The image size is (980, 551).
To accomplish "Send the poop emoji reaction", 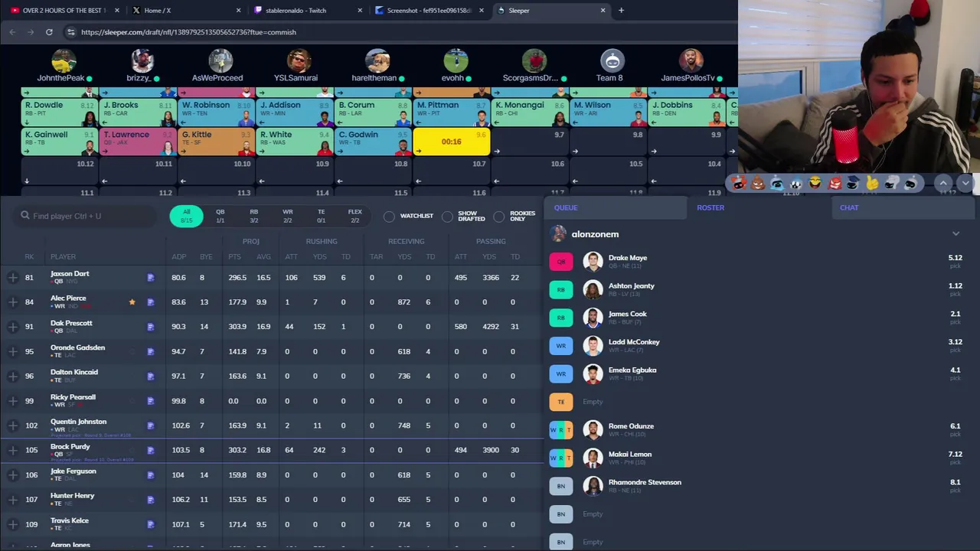I will pyautogui.click(x=757, y=184).
